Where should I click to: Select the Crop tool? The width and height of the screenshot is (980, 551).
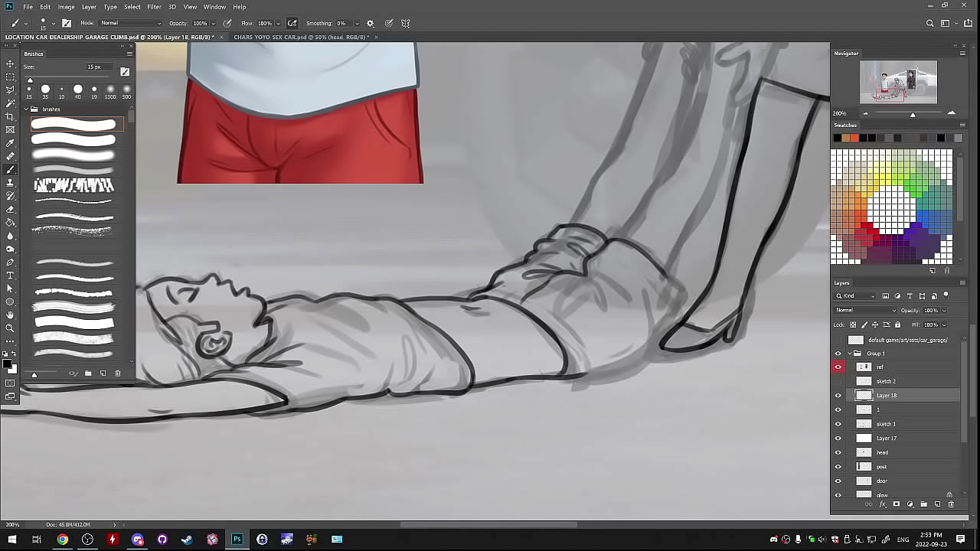point(10,116)
